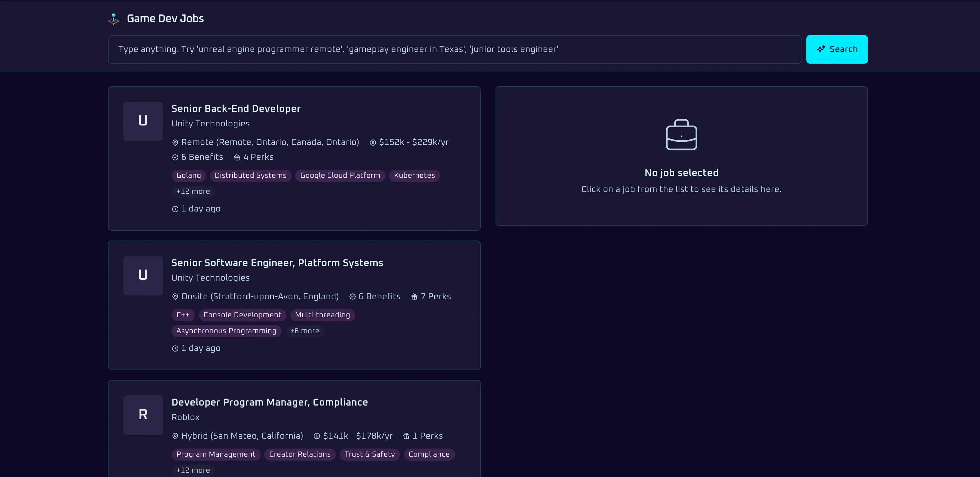Click U avatar on Platform Systems card
This screenshot has height=477, width=980.
[x=143, y=275]
